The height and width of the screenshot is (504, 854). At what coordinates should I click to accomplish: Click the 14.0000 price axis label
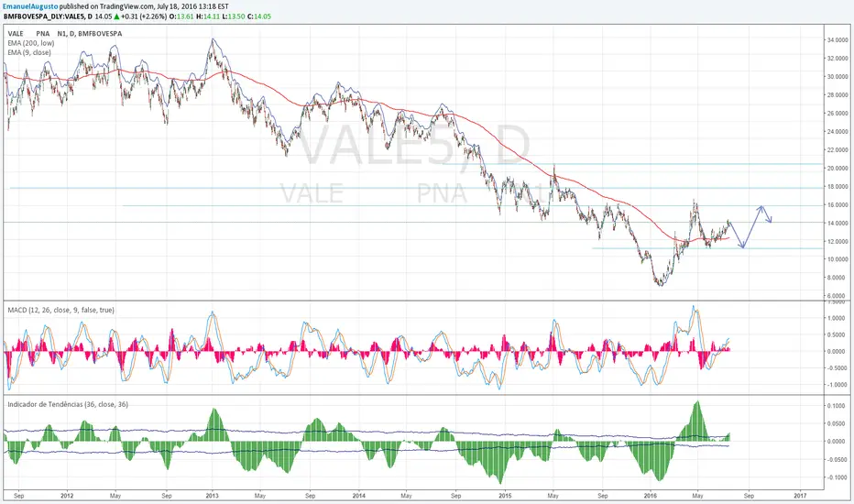(x=838, y=223)
